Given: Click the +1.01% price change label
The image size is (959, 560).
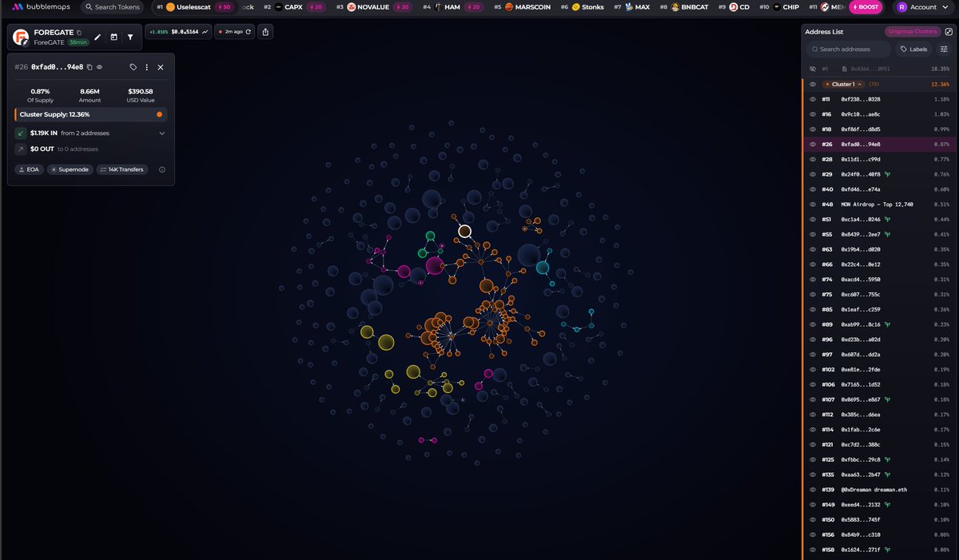Looking at the screenshot, I should click(x=158, y=32).
